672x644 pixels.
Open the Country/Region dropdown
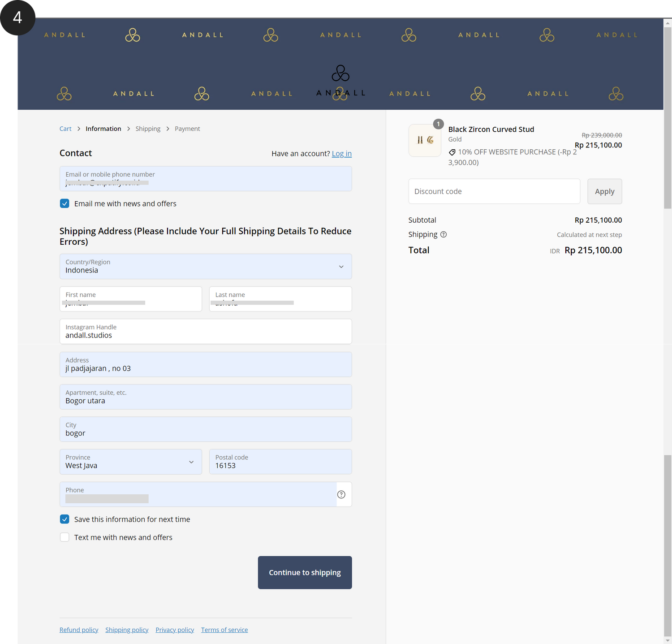(206, 267)
